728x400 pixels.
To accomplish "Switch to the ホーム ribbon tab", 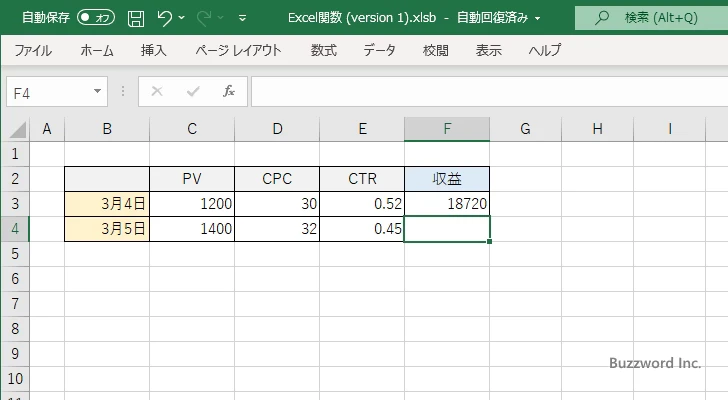I will [x=97, y=50].
